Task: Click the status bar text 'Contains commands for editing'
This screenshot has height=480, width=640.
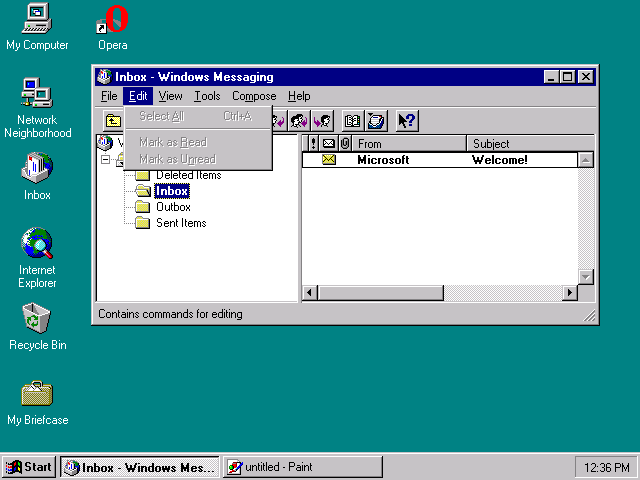Action: point(170,314)
